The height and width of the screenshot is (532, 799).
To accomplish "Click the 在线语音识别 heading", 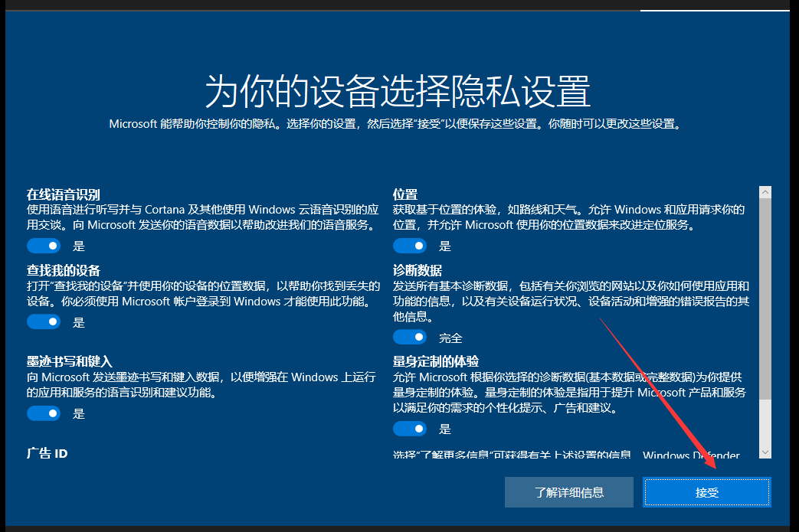I will (63, 194).
